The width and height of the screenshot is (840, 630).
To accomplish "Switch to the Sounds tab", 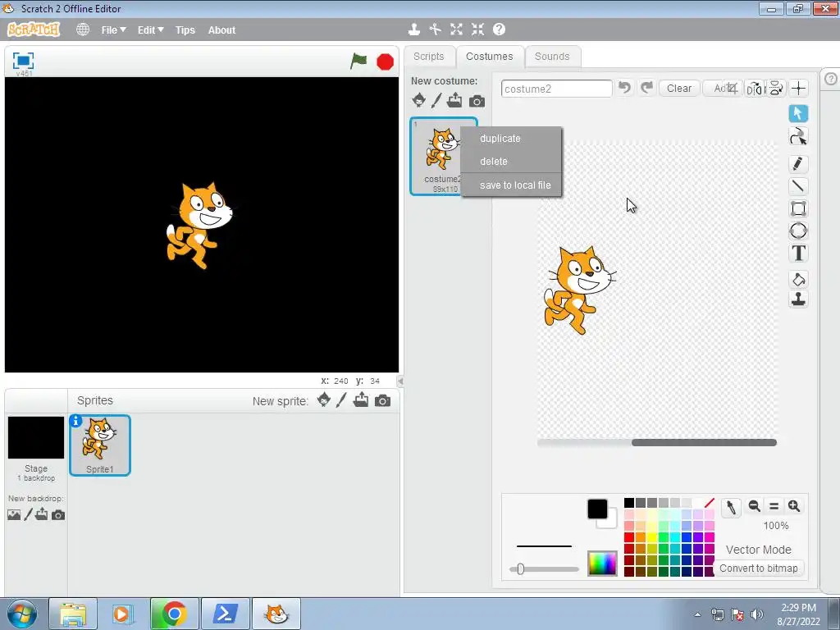I will (552, 57).
